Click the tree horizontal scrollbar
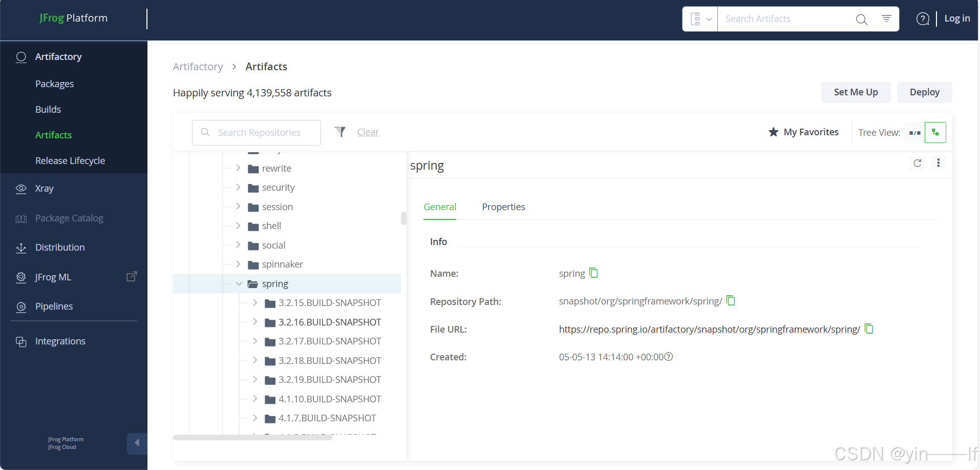The width and height of the screenshot is (980, 470). 253,437
